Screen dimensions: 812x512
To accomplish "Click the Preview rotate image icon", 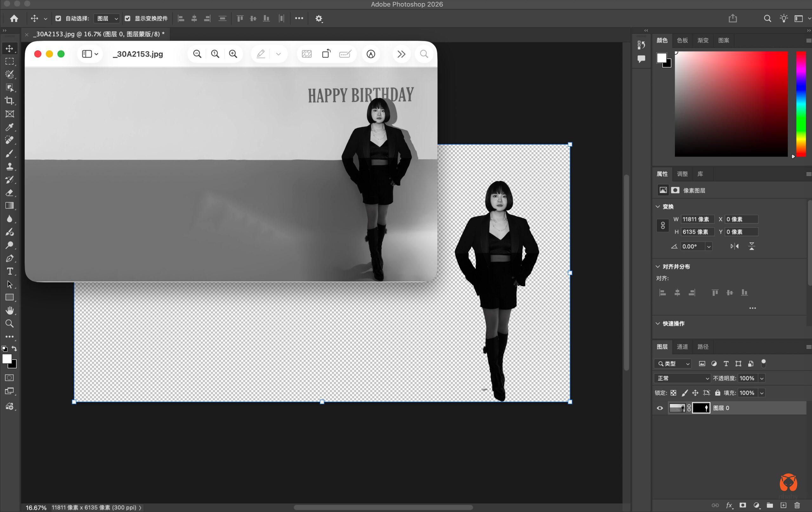I will [x=326, y=54].
